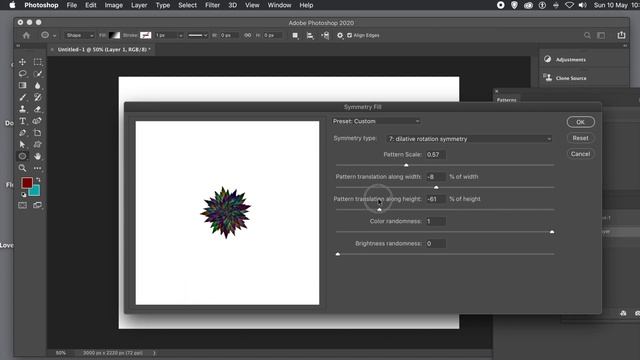Screen dimensions: 640x360
Task: Select the 3D Material tool
Action: (38, 121)
